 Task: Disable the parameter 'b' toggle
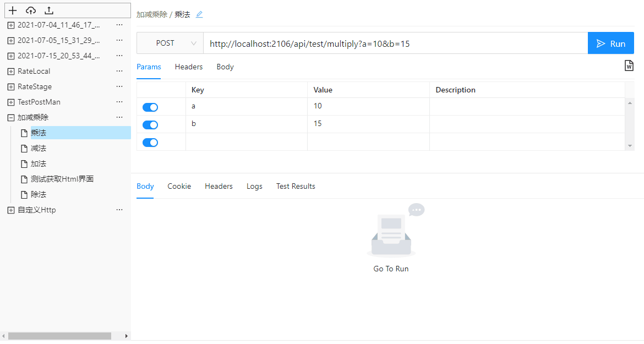tap(150, 124)
